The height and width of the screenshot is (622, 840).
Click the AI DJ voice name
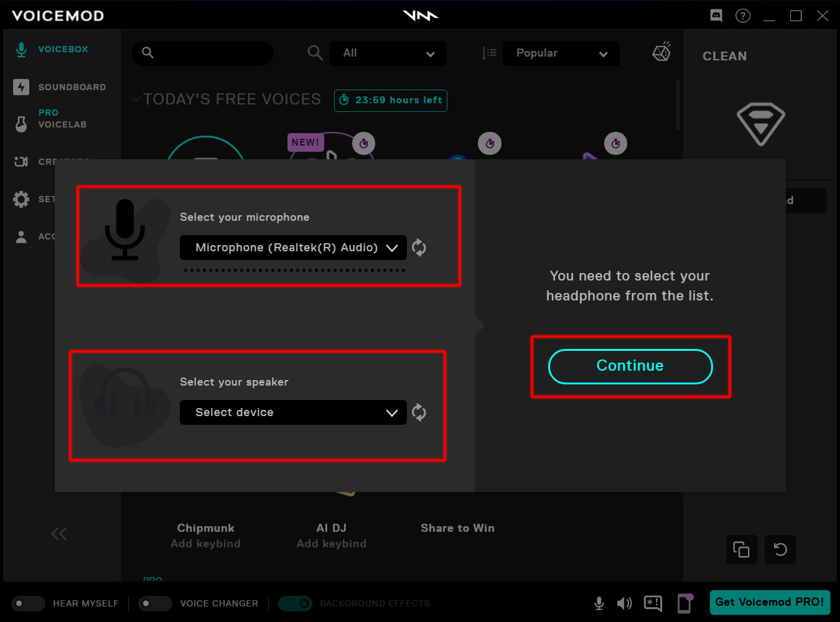click(x=332, y=528)
